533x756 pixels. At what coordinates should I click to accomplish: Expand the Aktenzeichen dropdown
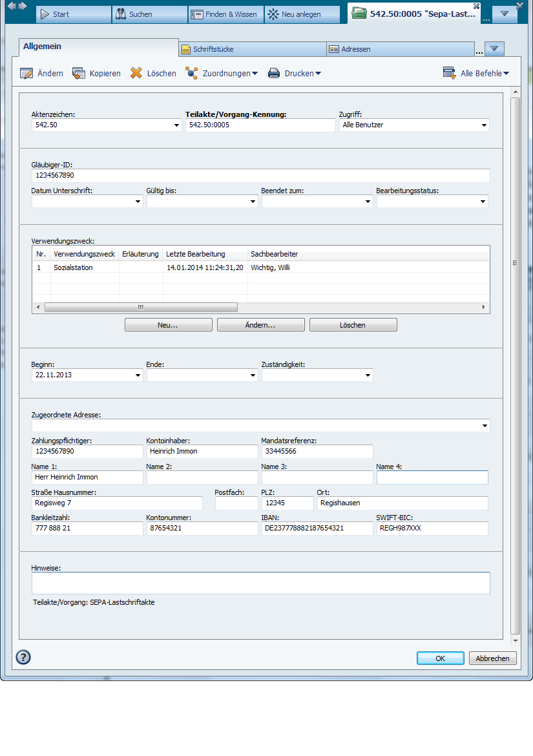(x=177, y=125)
